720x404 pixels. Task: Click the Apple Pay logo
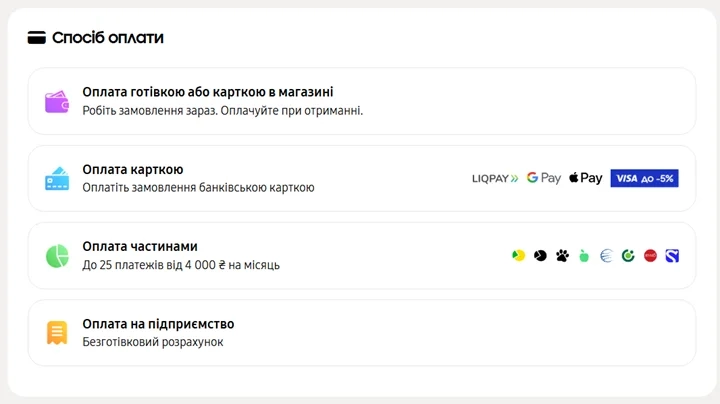pyautogui.click(x=586, y=178)
